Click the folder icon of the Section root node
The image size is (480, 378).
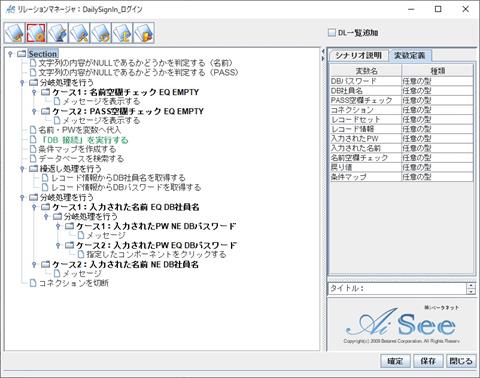coord(21,54)
